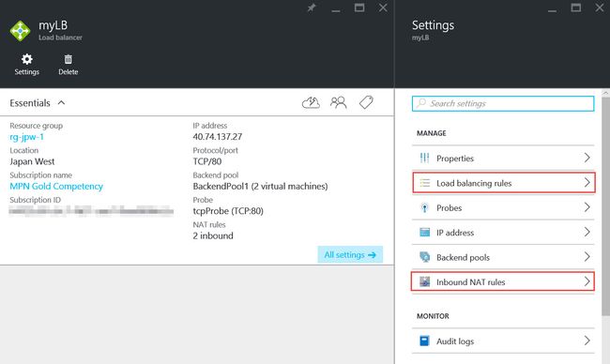Open MPN Gold Competency subscription link
The width and height of the screenshot is (610, 364).
pos(56,187)
